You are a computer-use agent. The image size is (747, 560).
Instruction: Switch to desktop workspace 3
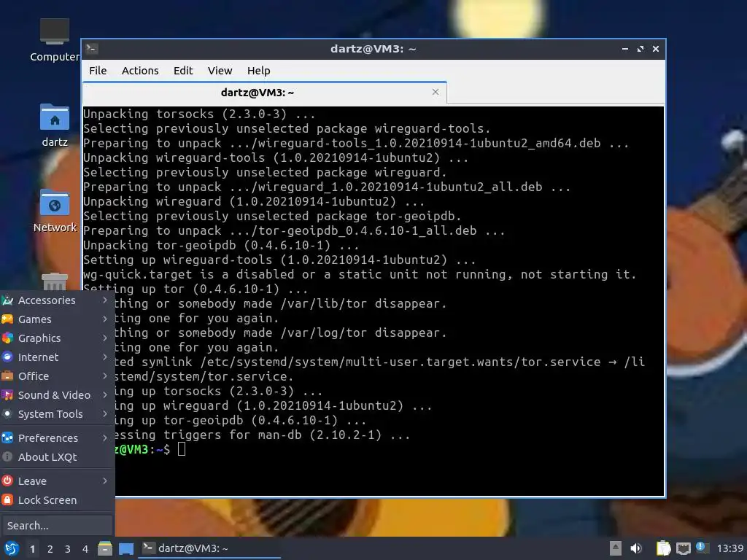tap(68, 549)
